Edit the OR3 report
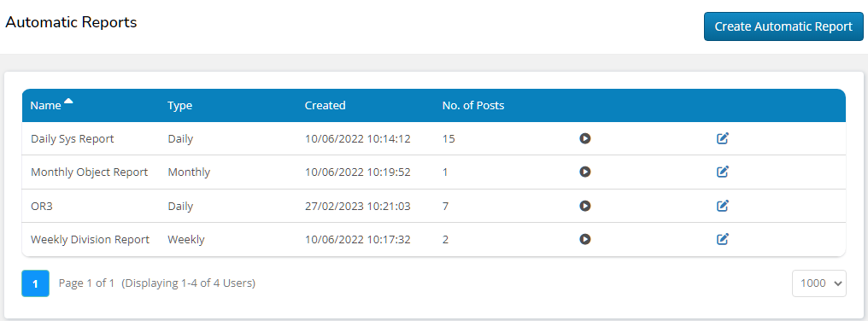868x321 pixels. tap(723, 206)
